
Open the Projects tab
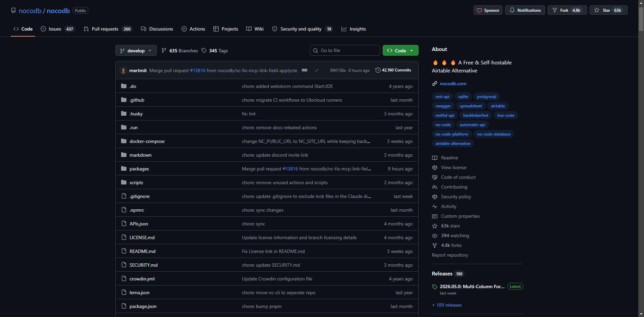pyautogui.click(x=226, y=29)
